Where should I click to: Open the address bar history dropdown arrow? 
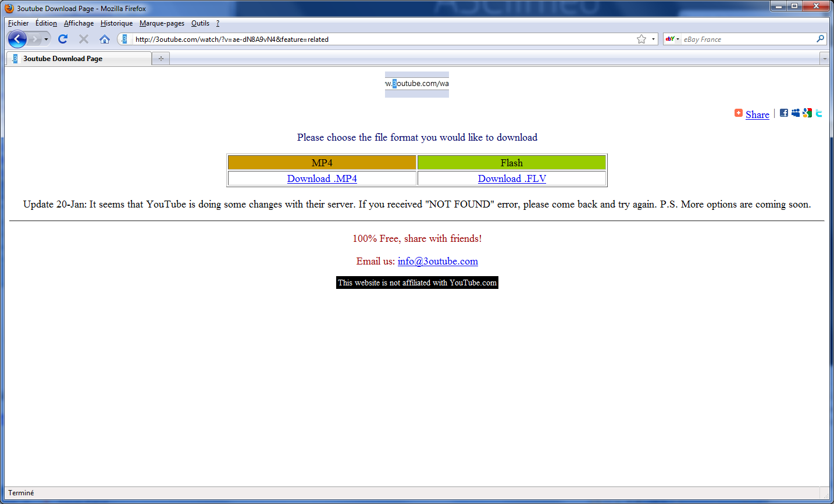(x=653, y=39)
